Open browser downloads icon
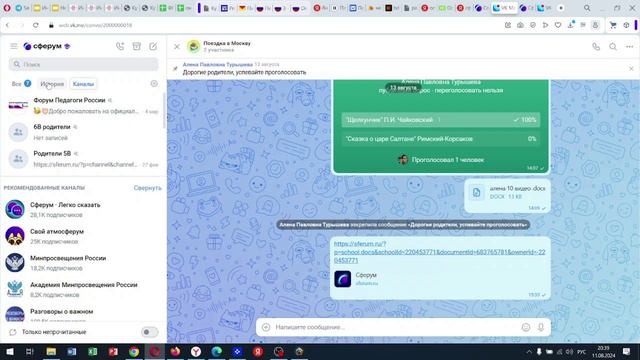 (570, 25)
